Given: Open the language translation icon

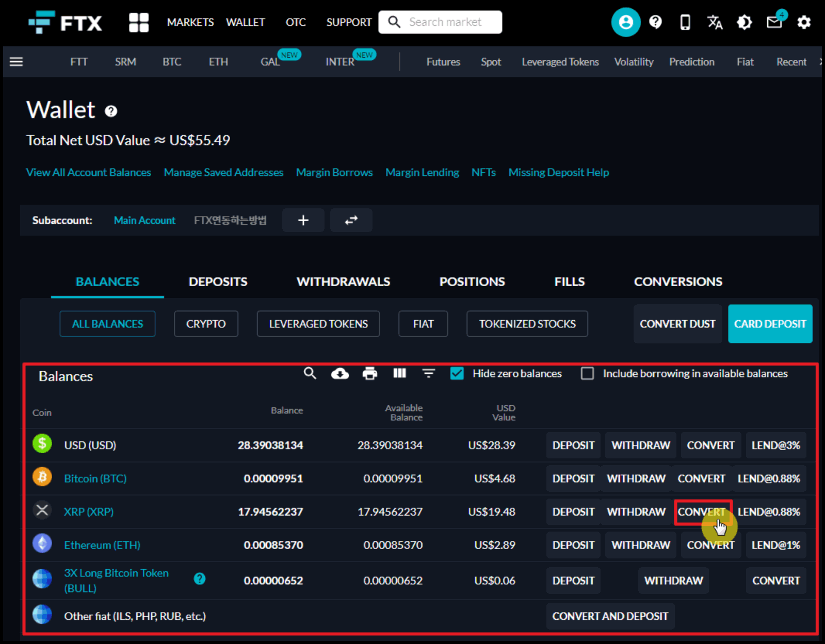Looking at the screenshot, I should (715, 22).
